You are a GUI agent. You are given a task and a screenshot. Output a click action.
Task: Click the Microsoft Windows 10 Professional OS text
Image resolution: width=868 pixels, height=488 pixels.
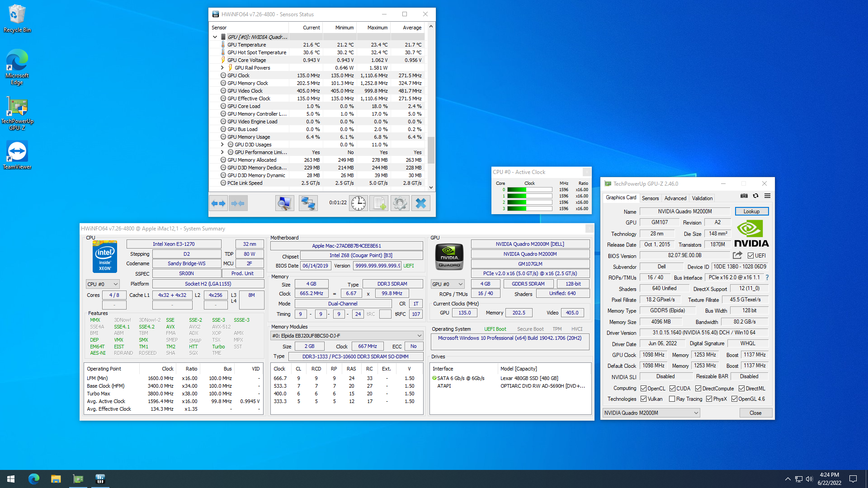pyautogui.click(x=509, y=338)
